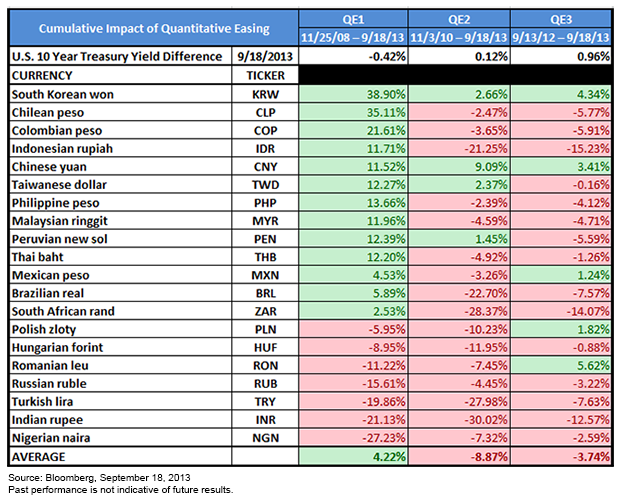620x498 pixels.
Task: Click the QE3 column header
Action: click(561, 19)
